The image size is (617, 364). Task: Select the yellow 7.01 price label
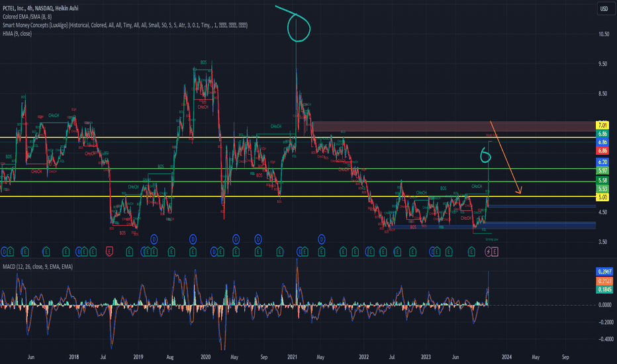[602, 125]
